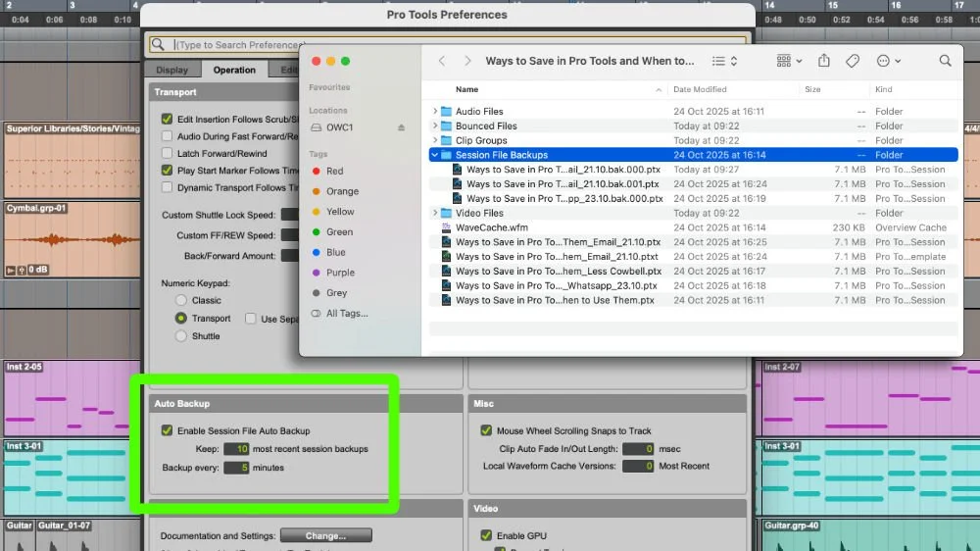This screenshot has width=980, height=551.
Task: Expand the Bounced Files folder
Action: [435, 125]
